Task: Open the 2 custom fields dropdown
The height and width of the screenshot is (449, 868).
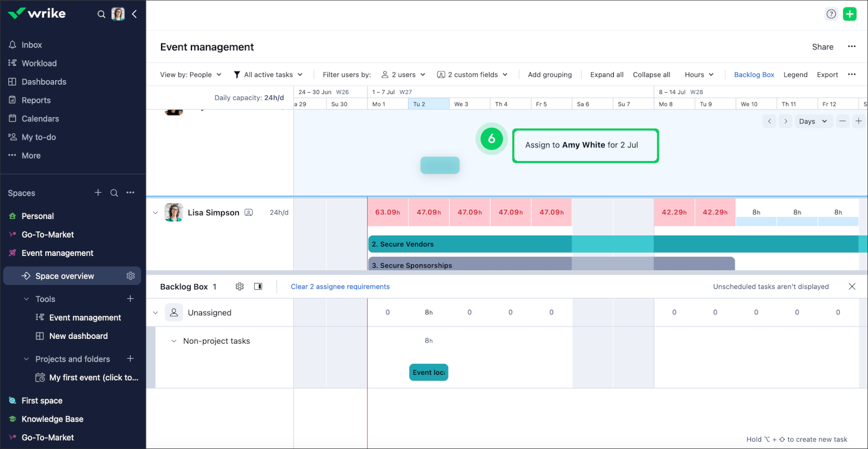Action: click(x=473, y=75)
